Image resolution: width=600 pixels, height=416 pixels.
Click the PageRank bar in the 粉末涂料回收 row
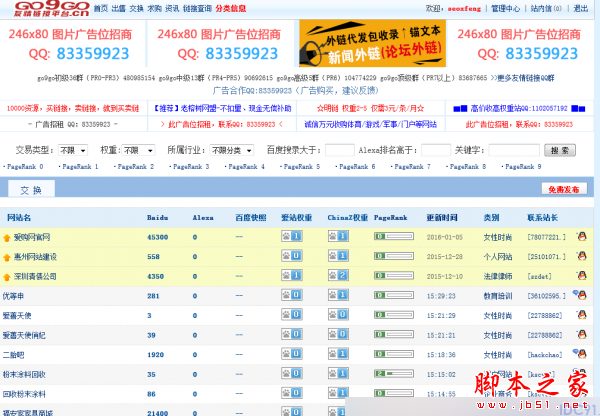click(394, 373)
